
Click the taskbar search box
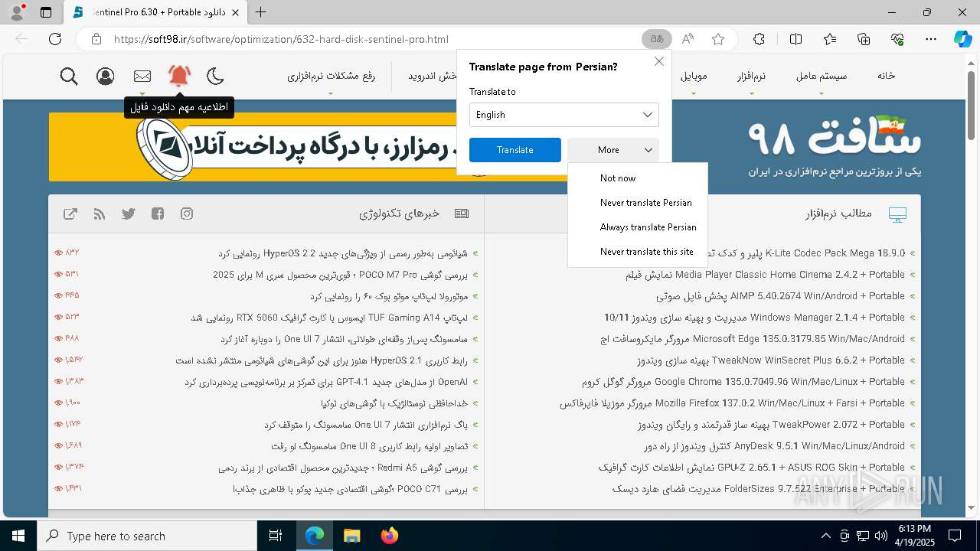point(147,536)
